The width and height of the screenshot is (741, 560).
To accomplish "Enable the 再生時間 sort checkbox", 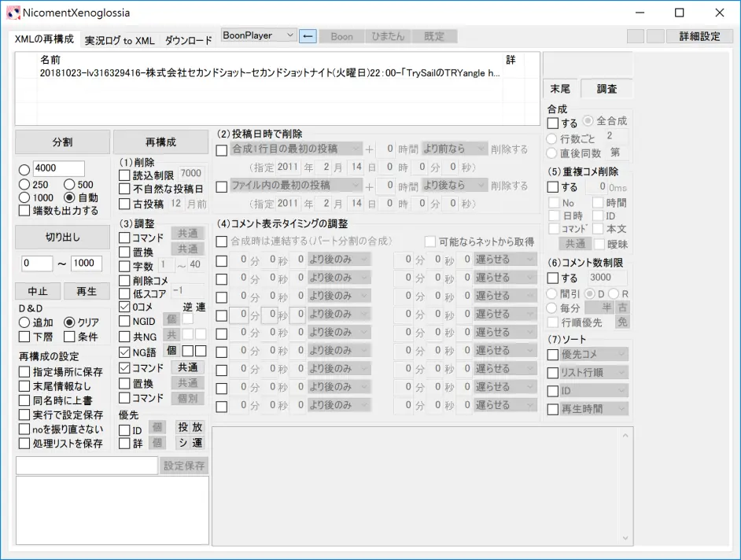I will point(553,409).
